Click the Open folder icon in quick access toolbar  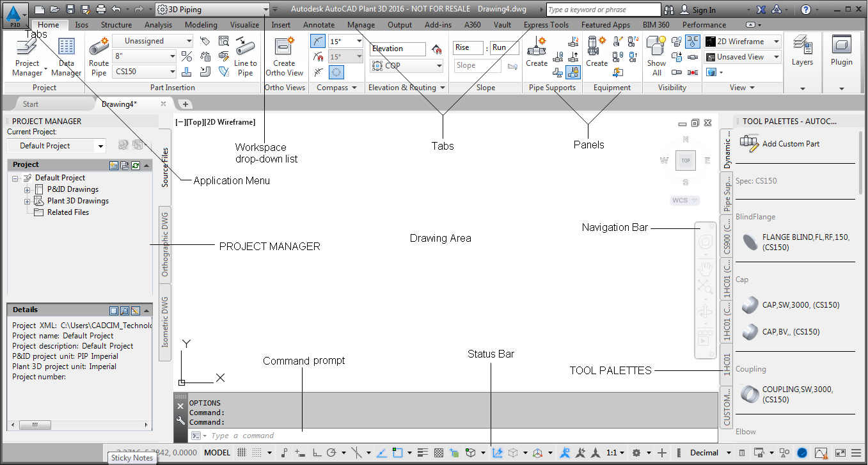(54, 10)
